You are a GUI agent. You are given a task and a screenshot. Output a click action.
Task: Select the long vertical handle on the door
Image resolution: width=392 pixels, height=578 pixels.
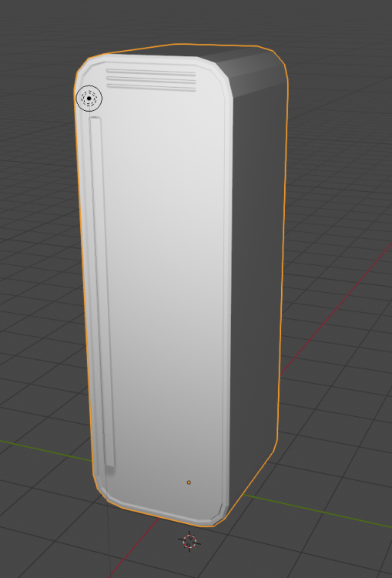(x=102, y=292)
